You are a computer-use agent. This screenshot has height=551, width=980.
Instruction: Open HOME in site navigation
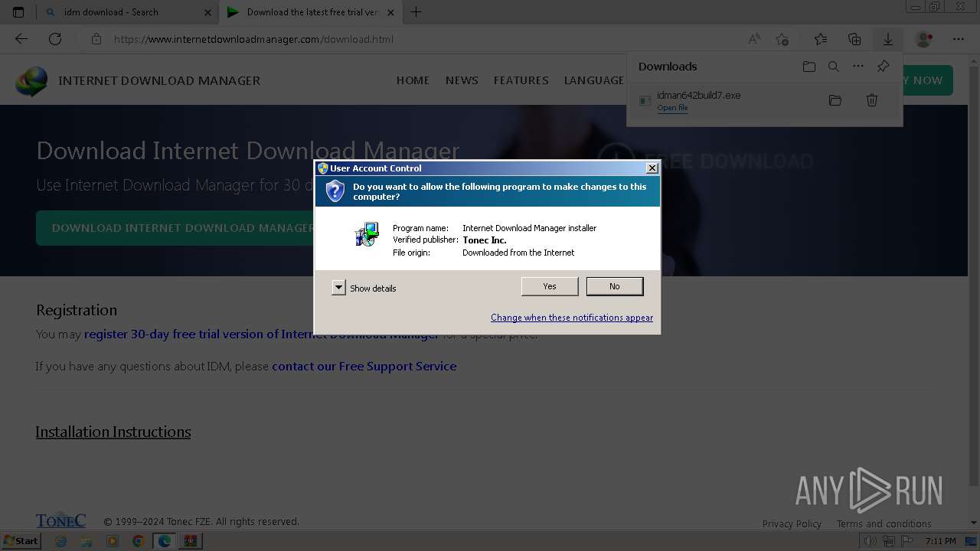coord(413,80)
